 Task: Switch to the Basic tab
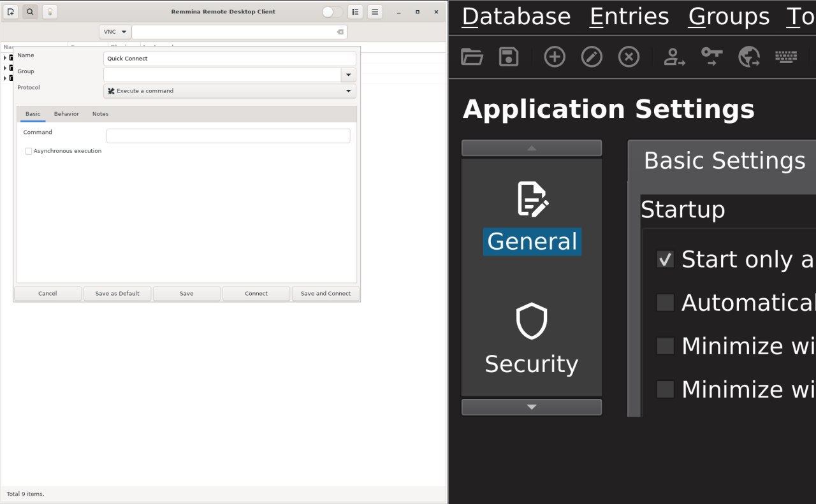33,114
